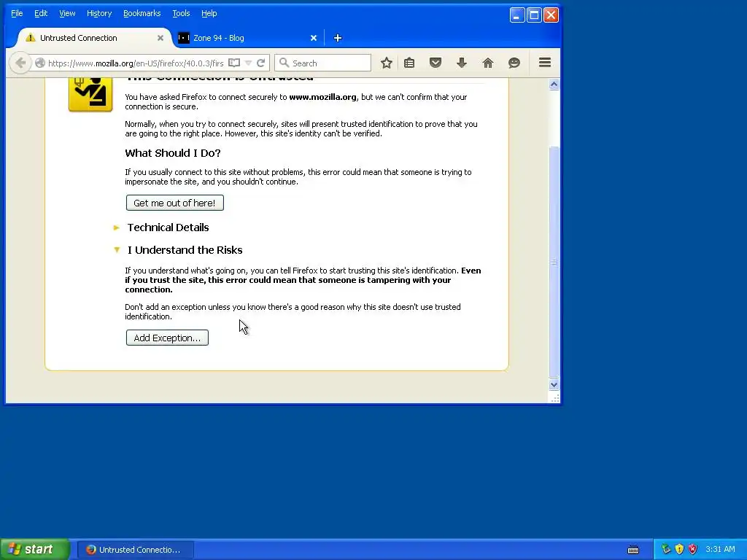
Task: Click the on-screen keyboard tray icon
Action: click(x=633, y=550)
